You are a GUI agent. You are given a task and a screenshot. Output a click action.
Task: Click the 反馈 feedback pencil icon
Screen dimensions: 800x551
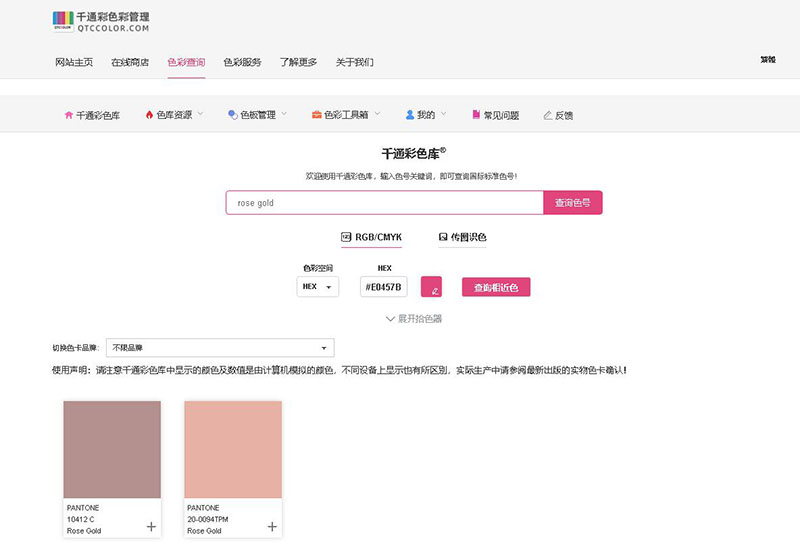(547, 115)
